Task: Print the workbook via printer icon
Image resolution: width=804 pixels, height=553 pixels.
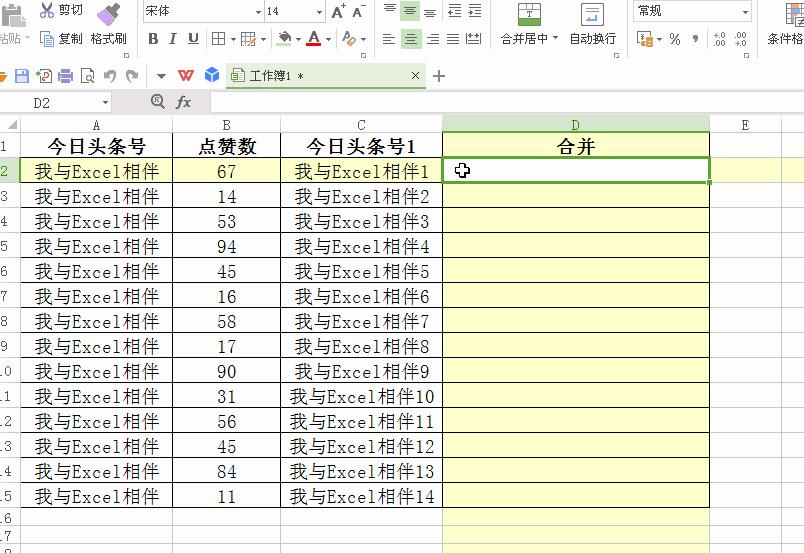Action: click(x=66, y=76)
